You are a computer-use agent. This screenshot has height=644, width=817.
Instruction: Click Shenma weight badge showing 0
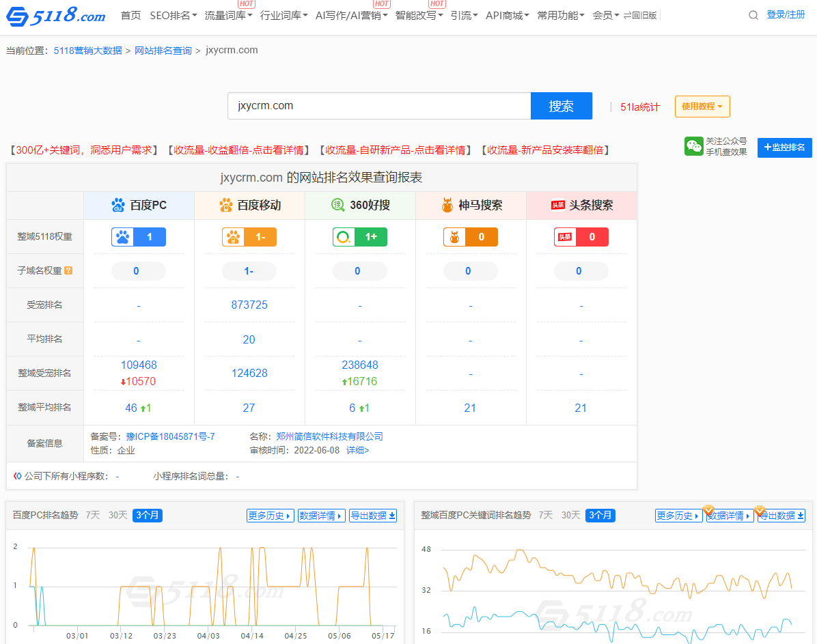click(x=471, y=237)
